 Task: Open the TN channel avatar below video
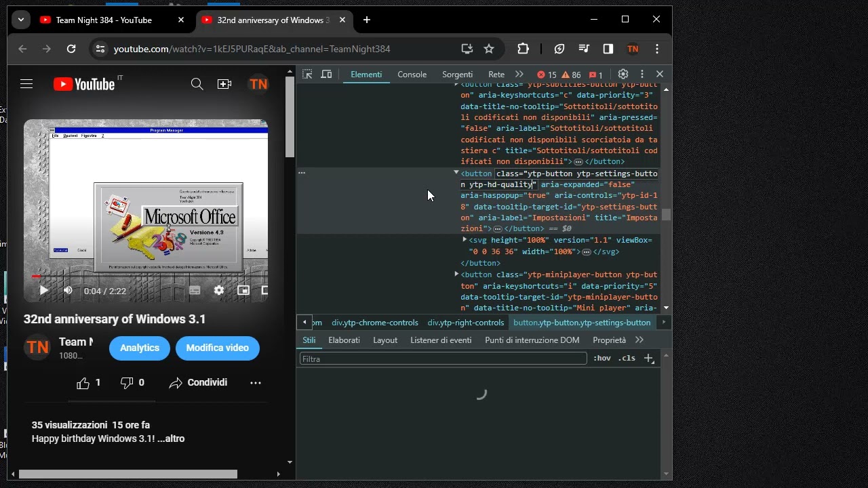pyautogui.click(x=37, y=348)
